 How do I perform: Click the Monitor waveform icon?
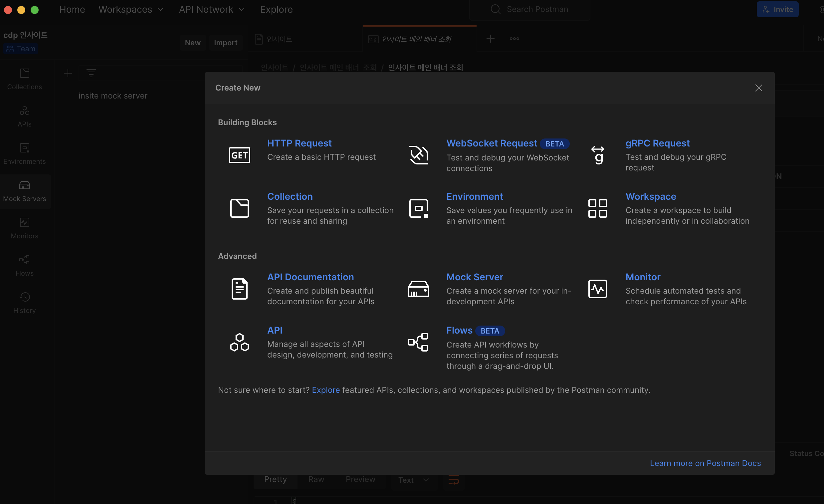point(597,289)
